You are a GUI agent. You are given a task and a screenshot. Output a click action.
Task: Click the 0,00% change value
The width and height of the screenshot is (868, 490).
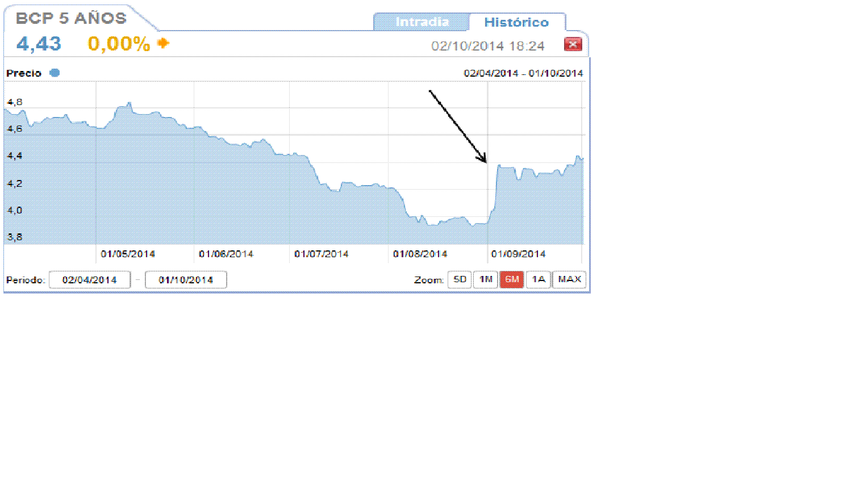pyautogui.click(x=119, y=44)
